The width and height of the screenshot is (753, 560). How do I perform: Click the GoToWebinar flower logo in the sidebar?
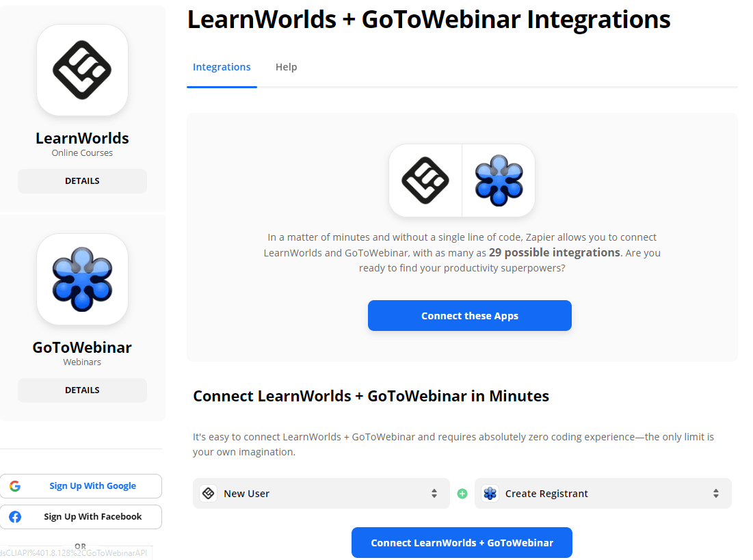[82, 279]
